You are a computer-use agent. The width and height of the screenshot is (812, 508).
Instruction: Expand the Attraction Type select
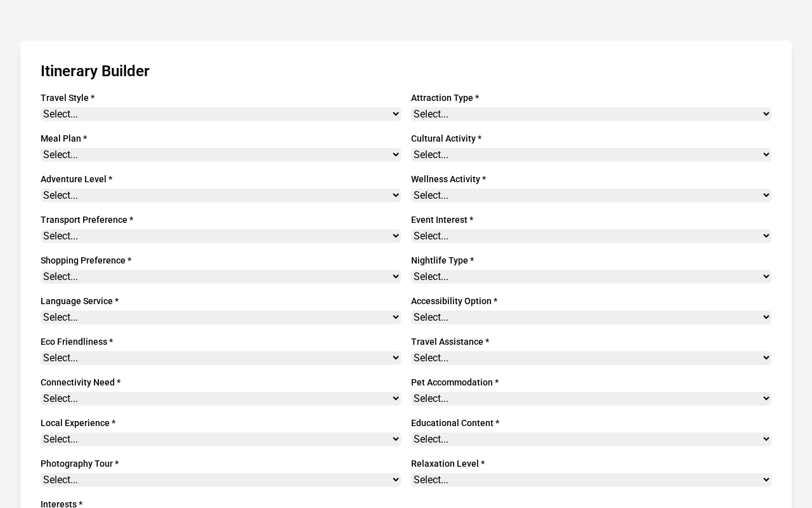point(591,114)
